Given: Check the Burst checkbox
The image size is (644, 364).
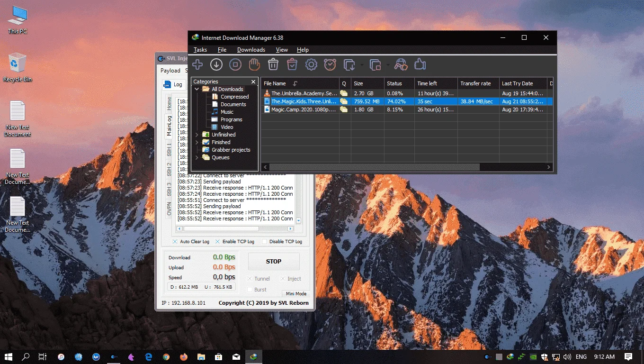Looking at the screenshot, I should click(250, 290).
